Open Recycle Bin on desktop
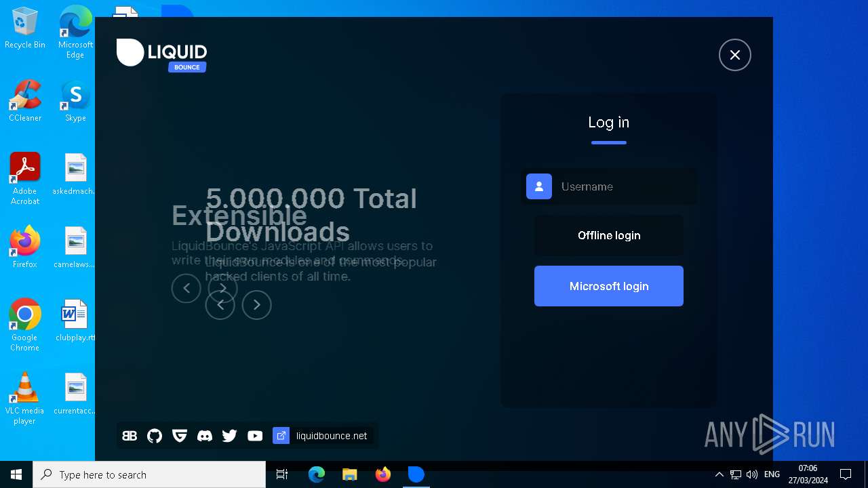Viewport: 868px width, 488px height. tap(25, 28)
